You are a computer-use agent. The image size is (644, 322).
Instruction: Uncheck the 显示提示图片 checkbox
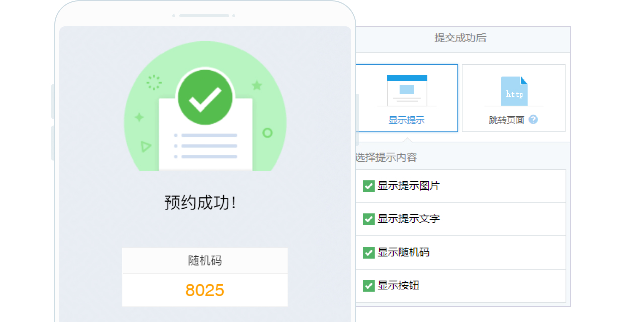tap(368, 186)
